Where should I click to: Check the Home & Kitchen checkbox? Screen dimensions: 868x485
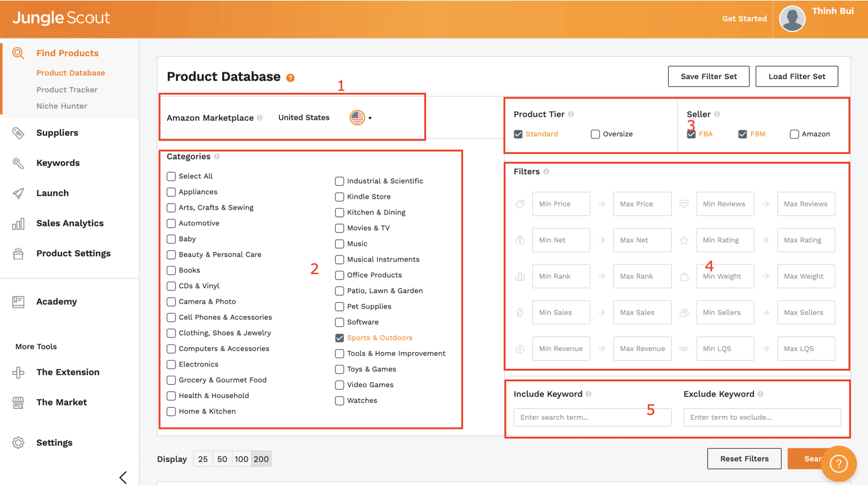(171, 412)
